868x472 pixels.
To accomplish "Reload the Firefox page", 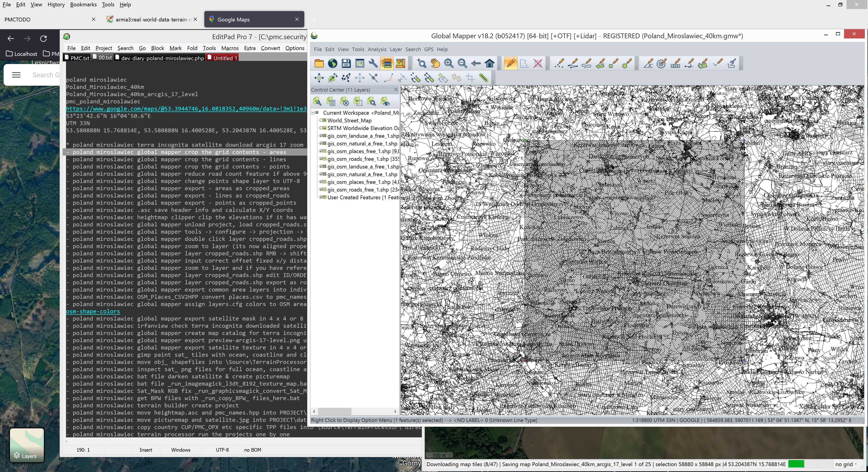I will coord(43,38).
